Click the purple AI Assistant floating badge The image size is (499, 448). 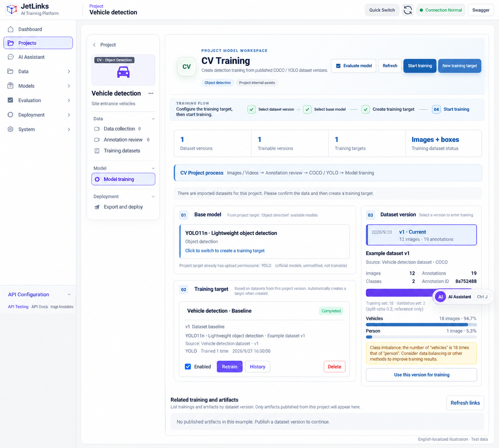tap(440, 297)
